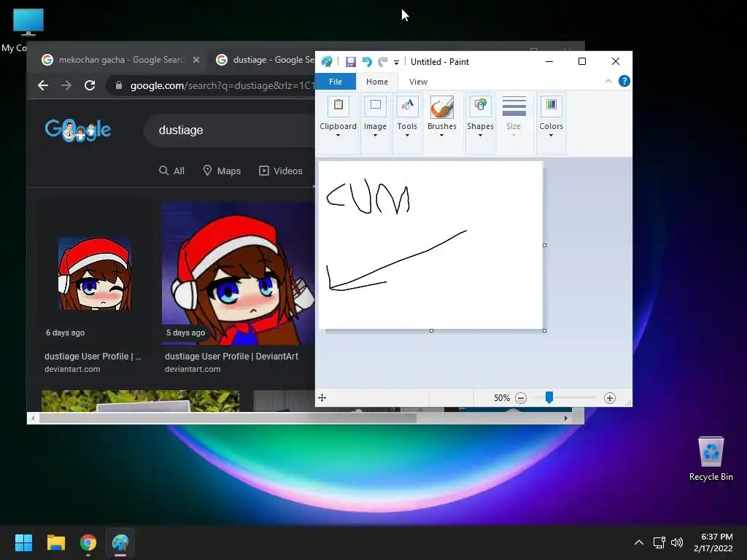Open the 5 days ago image thumbnail
This screenshot has height=560, width=747.
[239, 273]
